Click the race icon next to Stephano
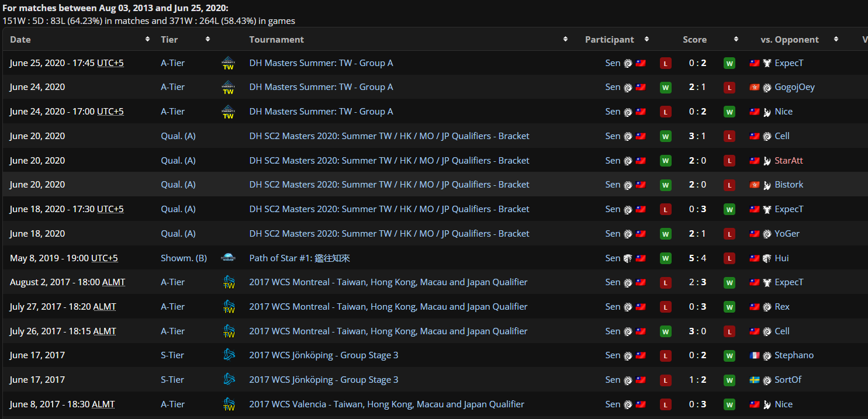 click(x=767, y=356)
